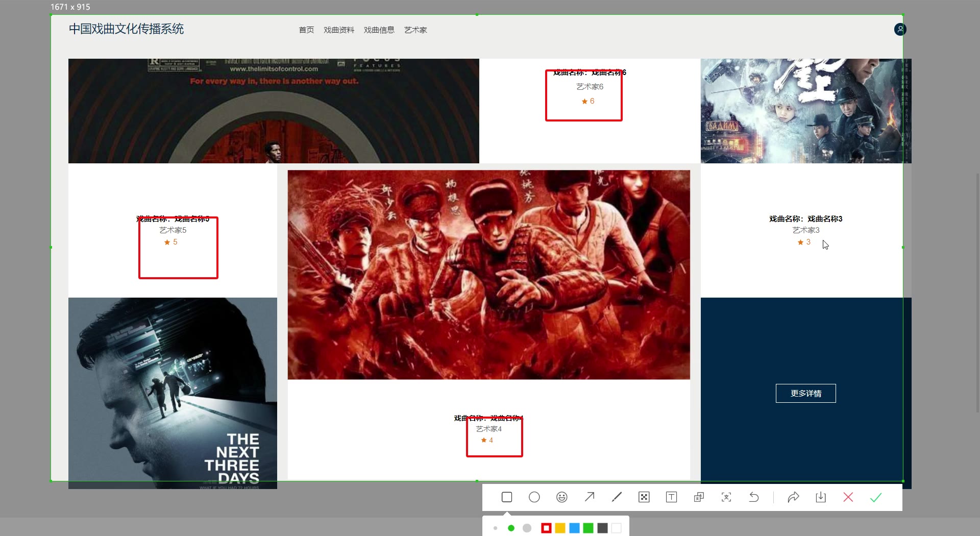Viewport: 980px width, 536px height.
Task: Pick the red color swatch
Action: click(546, 528)
